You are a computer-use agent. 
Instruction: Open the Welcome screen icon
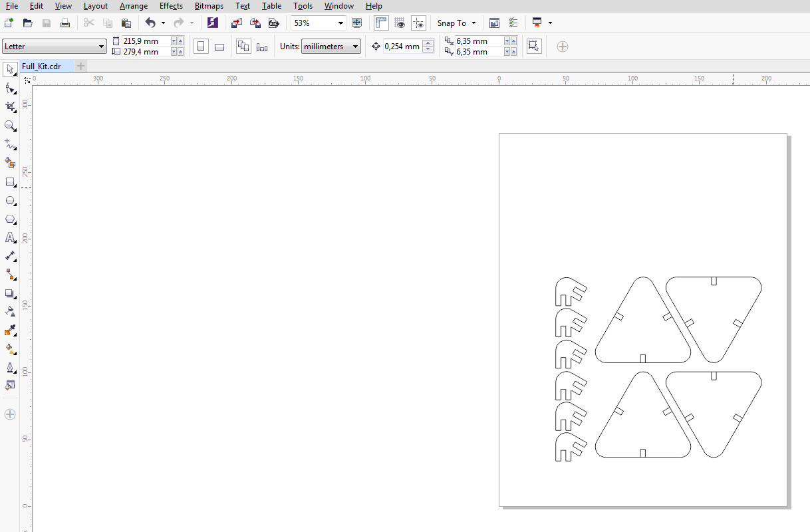coord(494,23)
